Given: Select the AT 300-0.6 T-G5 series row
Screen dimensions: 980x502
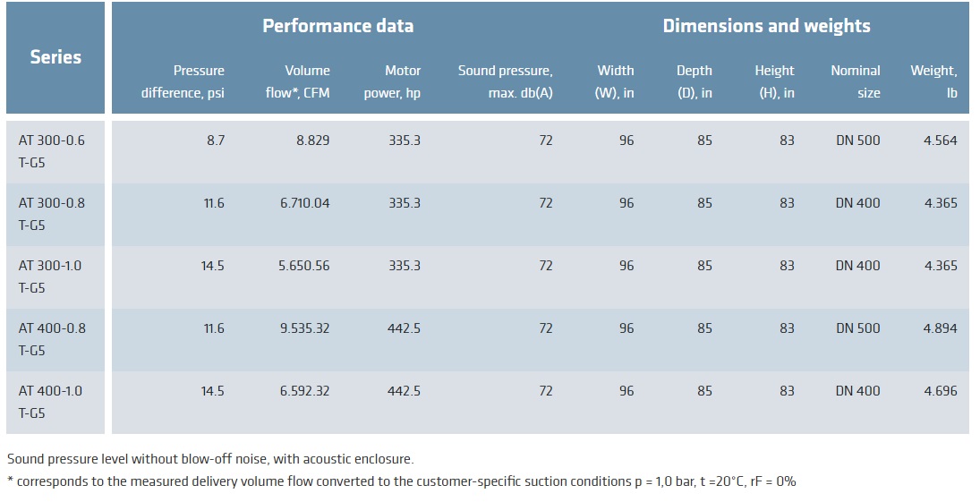Looking at the screenshot, I should [52, 151].
